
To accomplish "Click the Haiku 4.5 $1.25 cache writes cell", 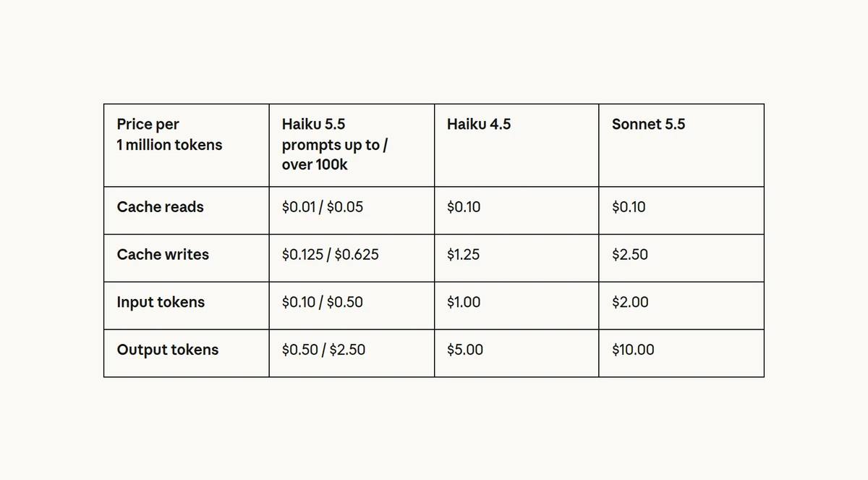I will click(516, 258).
